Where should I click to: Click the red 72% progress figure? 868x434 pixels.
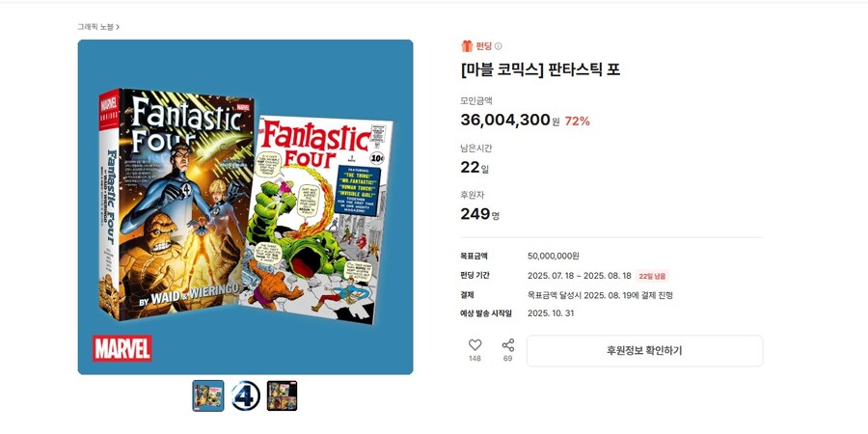coord(578,122)
